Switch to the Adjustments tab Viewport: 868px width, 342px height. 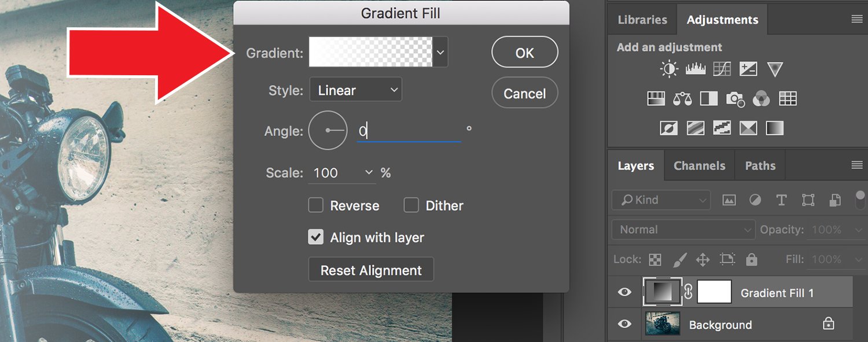coord(722,20)
